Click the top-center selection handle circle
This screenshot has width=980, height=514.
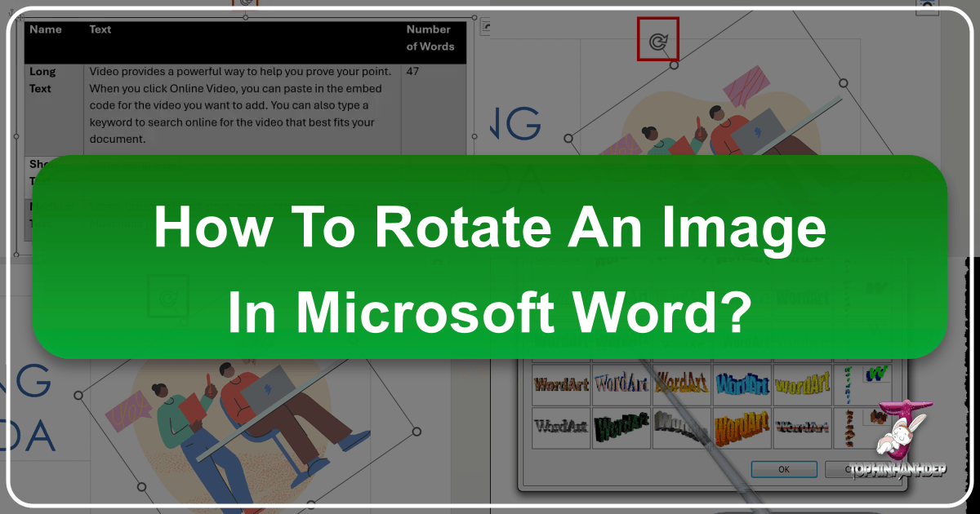click(x=673, y=65)
